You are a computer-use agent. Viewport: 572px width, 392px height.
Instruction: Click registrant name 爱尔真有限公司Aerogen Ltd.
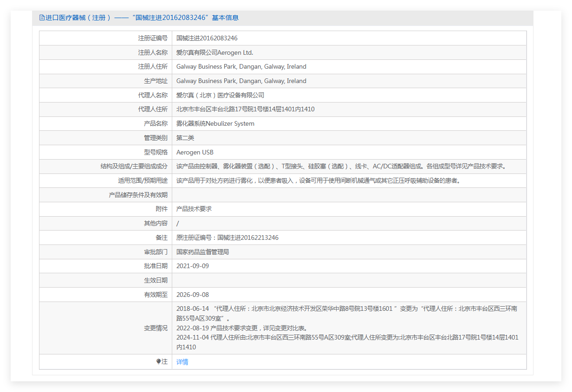coord(215,52)
